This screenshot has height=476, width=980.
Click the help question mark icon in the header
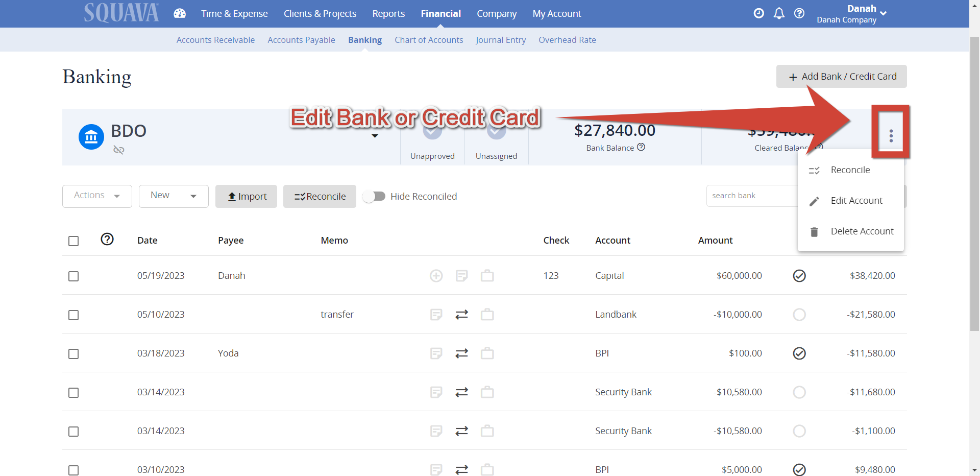coord(799,13)
